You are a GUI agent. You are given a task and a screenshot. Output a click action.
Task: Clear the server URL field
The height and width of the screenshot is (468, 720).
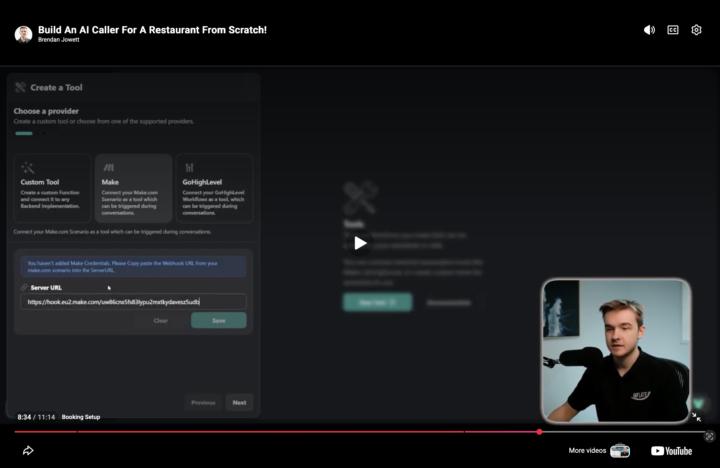click(160, 321)
